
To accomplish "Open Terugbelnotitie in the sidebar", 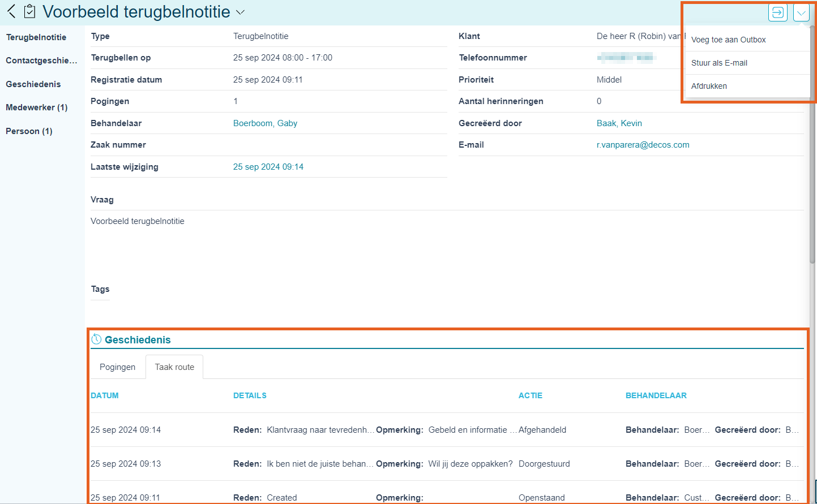I will tap(36, 37).
